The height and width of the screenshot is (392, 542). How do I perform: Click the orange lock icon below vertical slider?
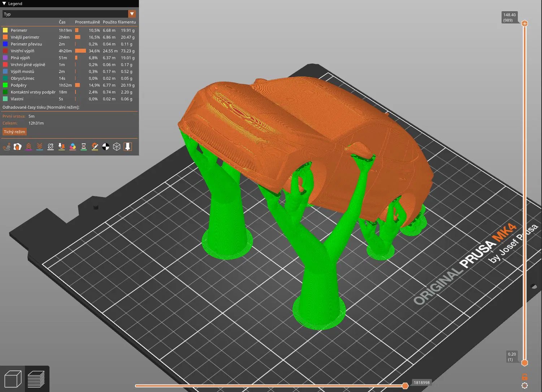pyautogui.click(x=525, y=377)
